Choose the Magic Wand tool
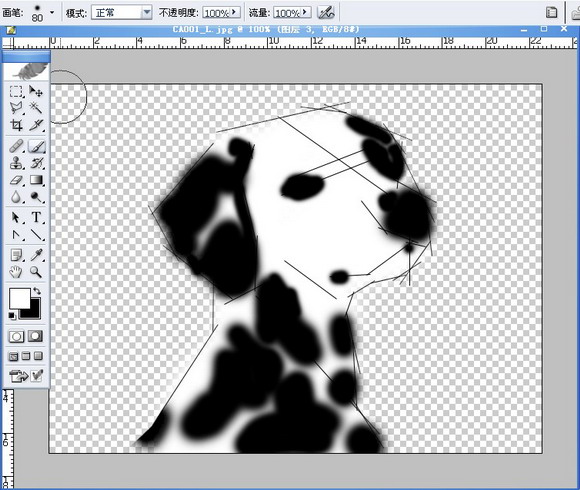This screenshot has height=490, width=580. click(36, 108)
